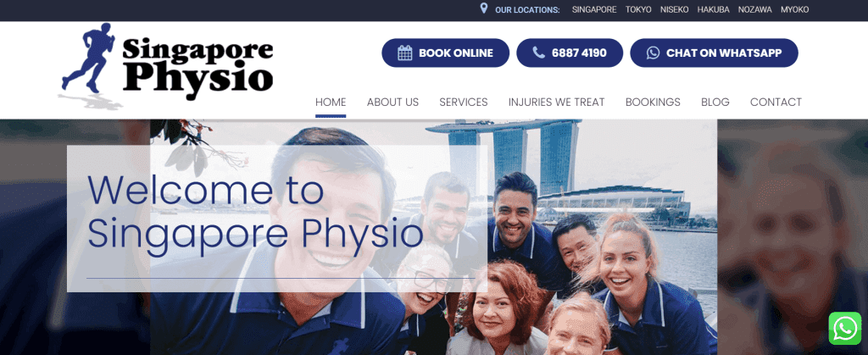The image size is (868, 355).
Task: Open the Bookings page
Action: pos(653,103)
